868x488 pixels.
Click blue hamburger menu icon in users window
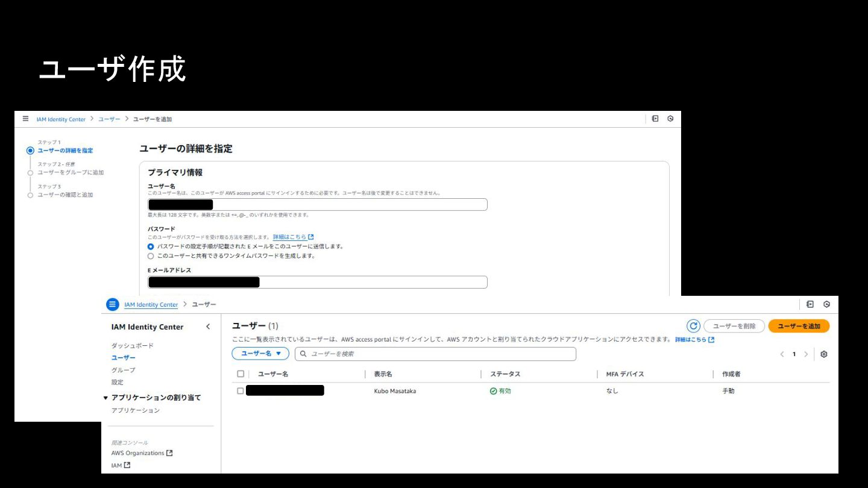coord(113,304)
